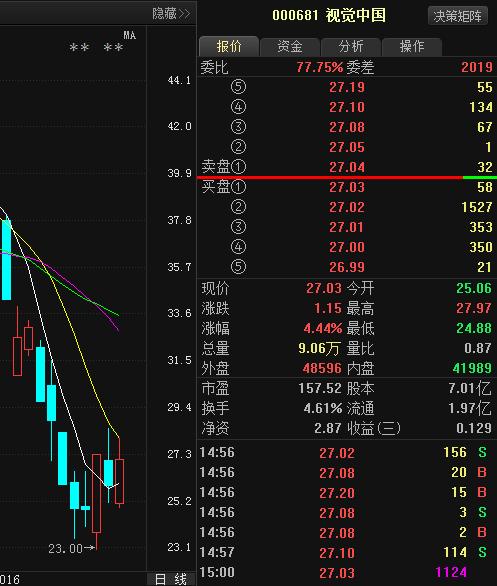Click buy level 4 circled icon

click(238, 247)
